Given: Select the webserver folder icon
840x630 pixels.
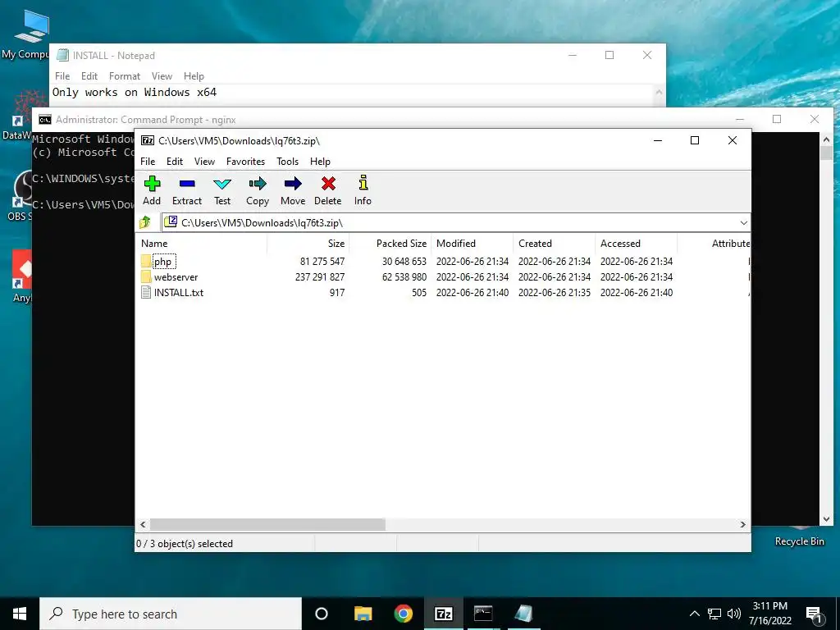Looking at the screenshot, I should click(x=146, y=277).
